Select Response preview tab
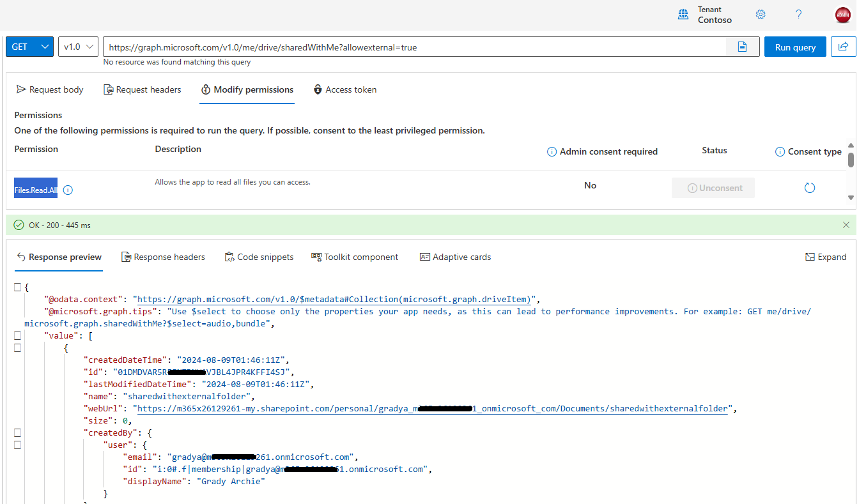The width and height of the screenshot is (866, 504). (59, 257)
